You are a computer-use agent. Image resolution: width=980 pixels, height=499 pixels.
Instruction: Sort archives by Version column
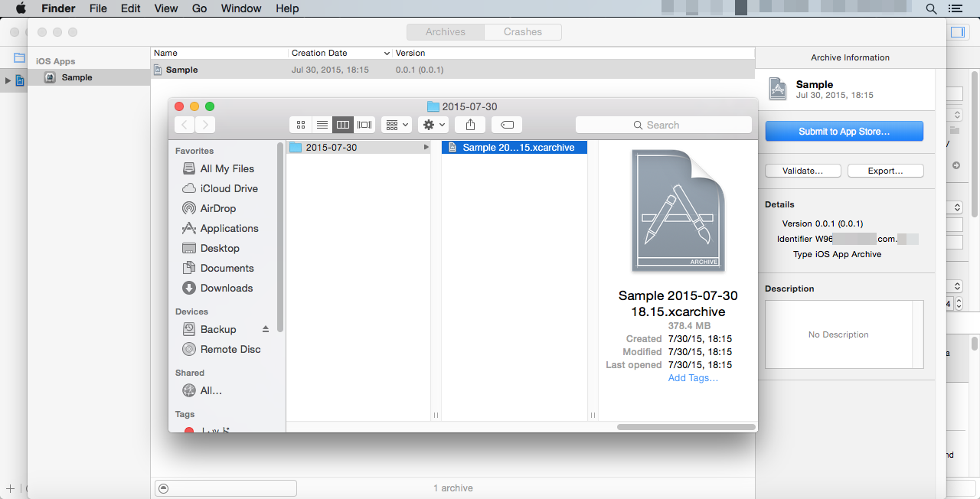click(573, 53)
